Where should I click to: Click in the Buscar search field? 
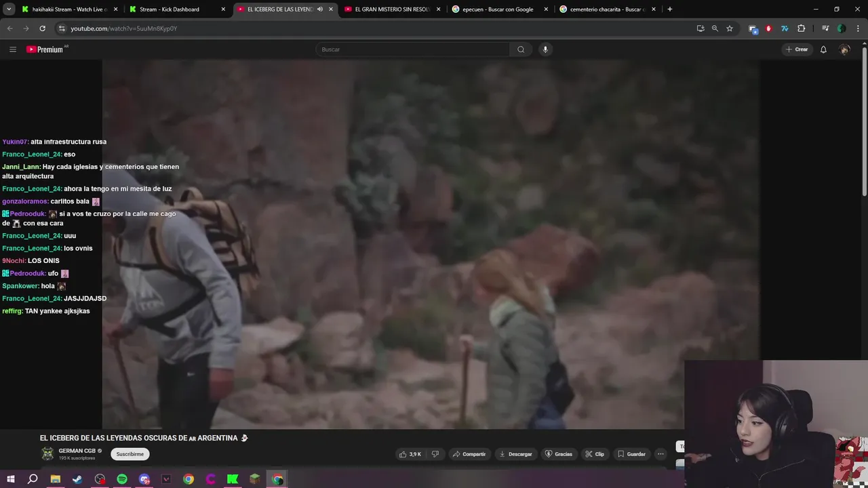[x=412, y=49]
